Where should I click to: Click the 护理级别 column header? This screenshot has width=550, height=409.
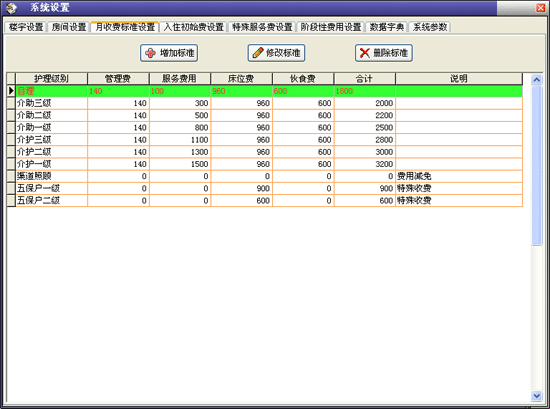pos(52,79)
